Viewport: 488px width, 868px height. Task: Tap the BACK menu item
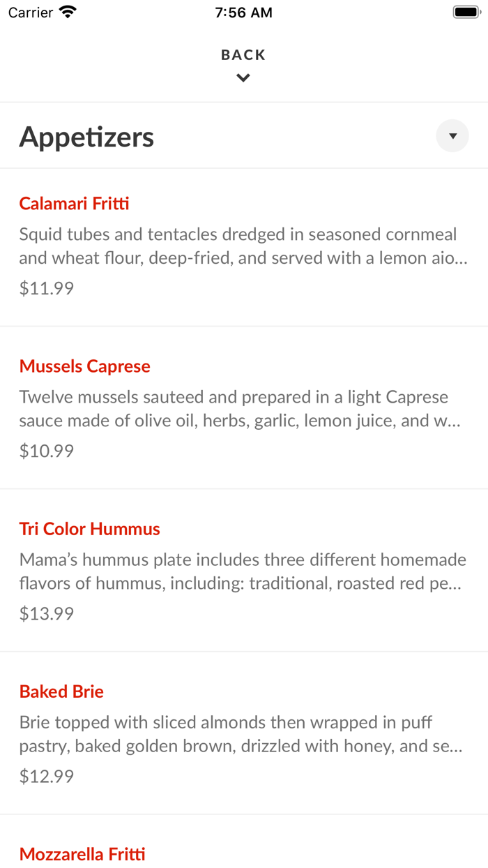pos(243,54)
